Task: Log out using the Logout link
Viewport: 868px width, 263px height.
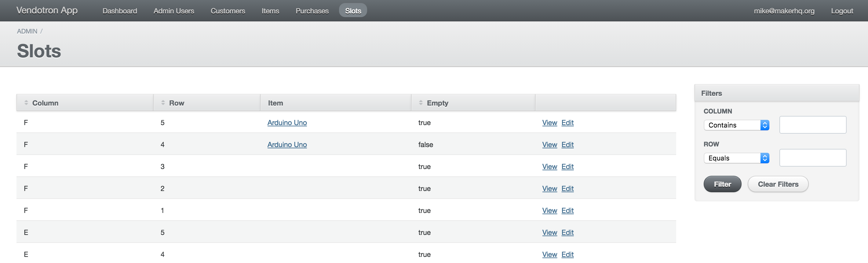Action: point(842,11)
